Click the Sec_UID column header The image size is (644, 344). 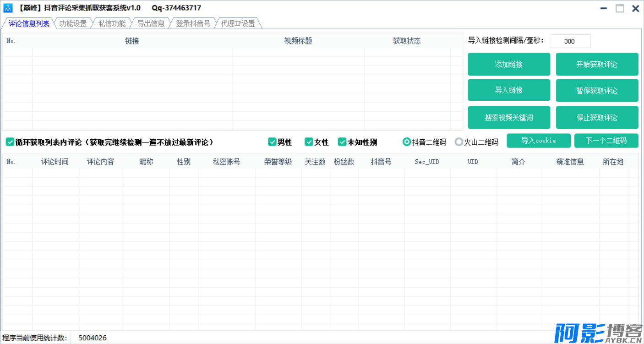coord(427,162)
